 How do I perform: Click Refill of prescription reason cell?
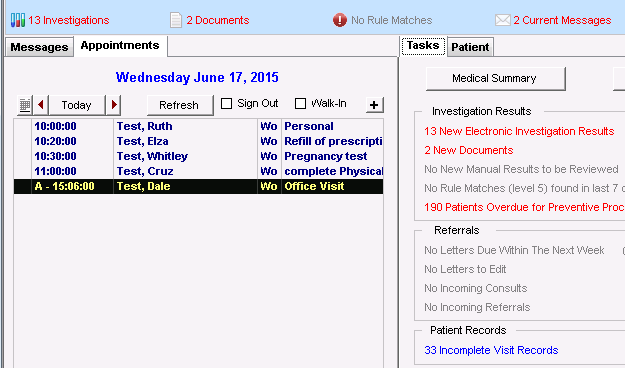[x=333, y=141]
